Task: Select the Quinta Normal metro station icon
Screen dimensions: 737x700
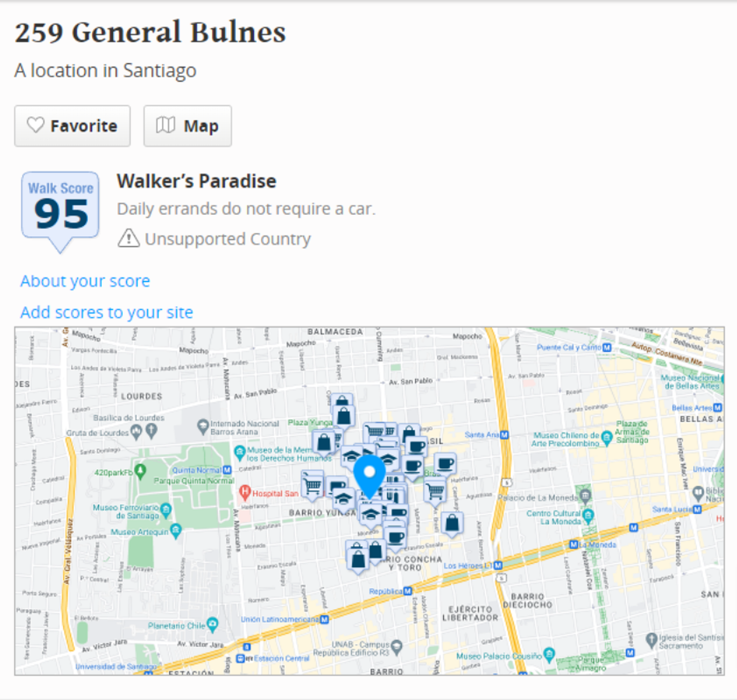Action: point(227,470)
